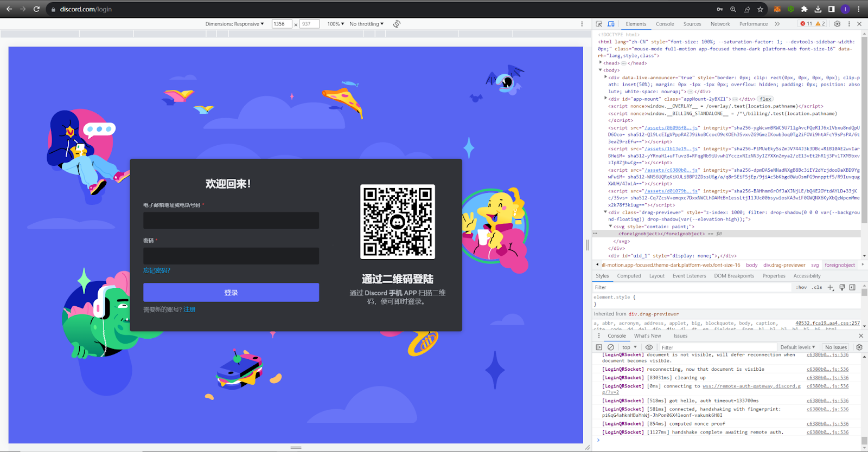The width and height of the screenshot is (868, 452).
Task: Open the remote-auth-gateway wss link
Action: [751, 386]
